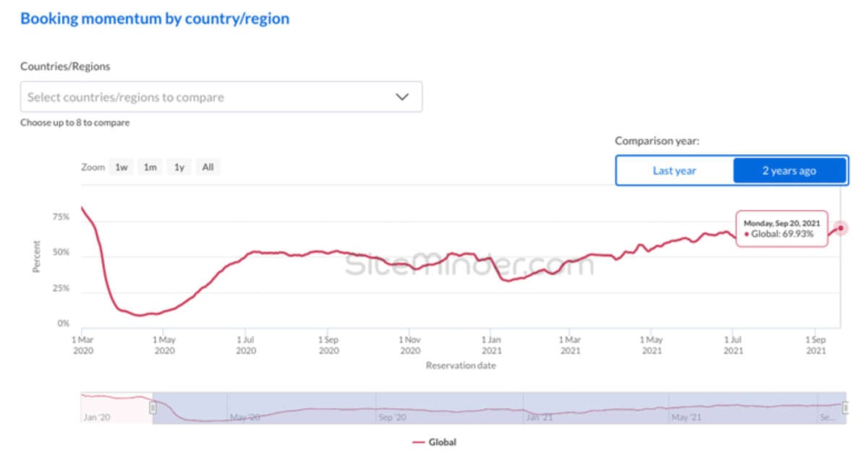Click the left navigator range handle

(153, 408)
